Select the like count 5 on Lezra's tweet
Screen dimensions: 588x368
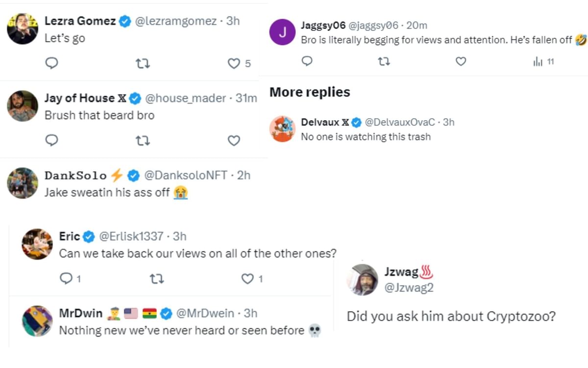click(247, 64)
